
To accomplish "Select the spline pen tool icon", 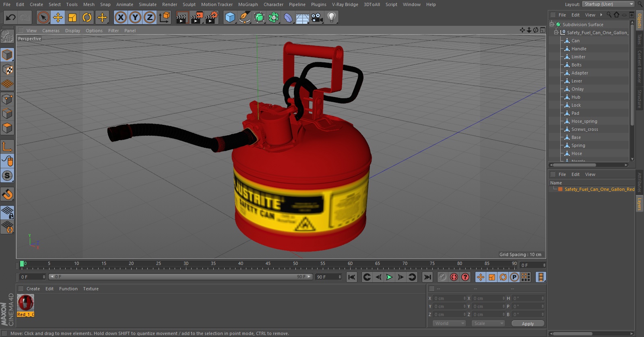I will pyautogui.click(x=244, y=17).
